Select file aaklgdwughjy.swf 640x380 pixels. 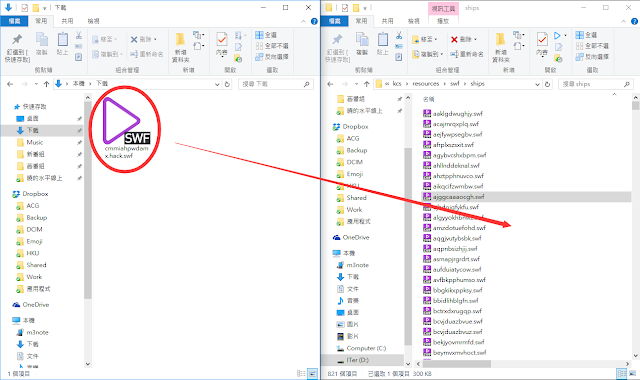click(x=453, y=113)
